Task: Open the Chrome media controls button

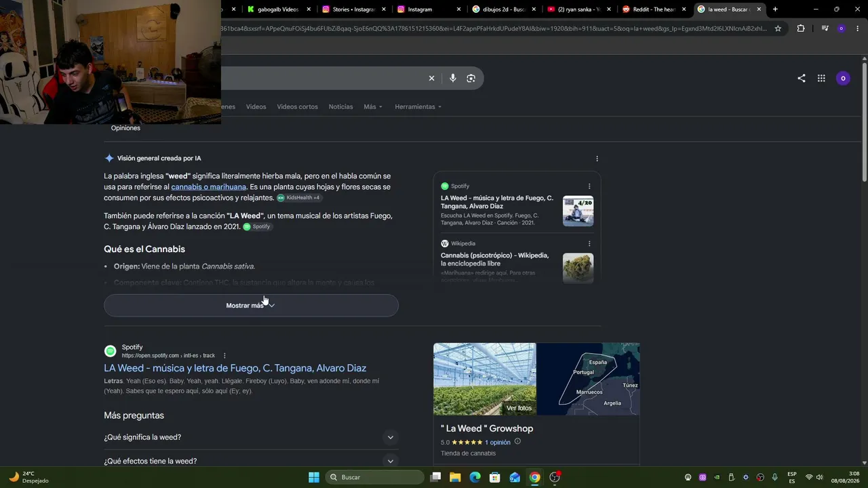Action: pyautogui.click(x=825, y=28)
